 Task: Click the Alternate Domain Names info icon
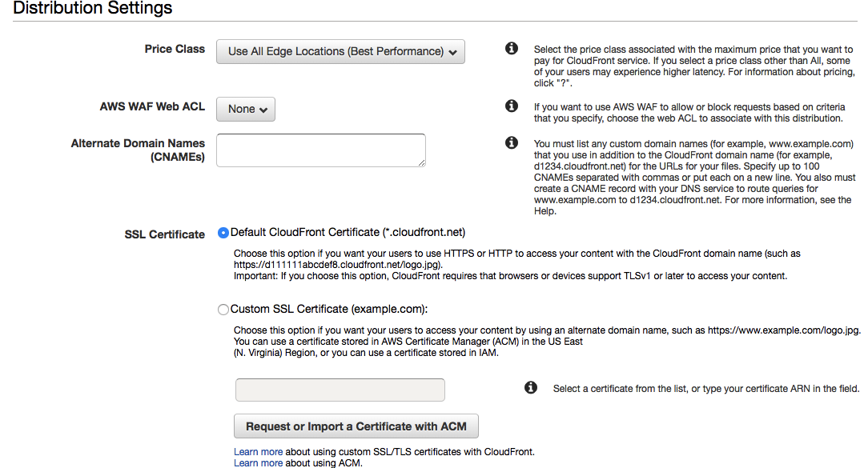coord(512,142)
